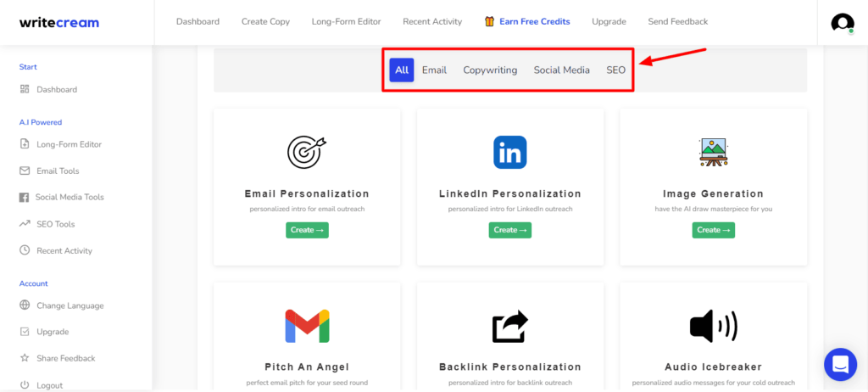Click the LinkedIn Personalization logo icon
Image resolution: width=868 pixels, height=392 pixels.
(509, 153)
